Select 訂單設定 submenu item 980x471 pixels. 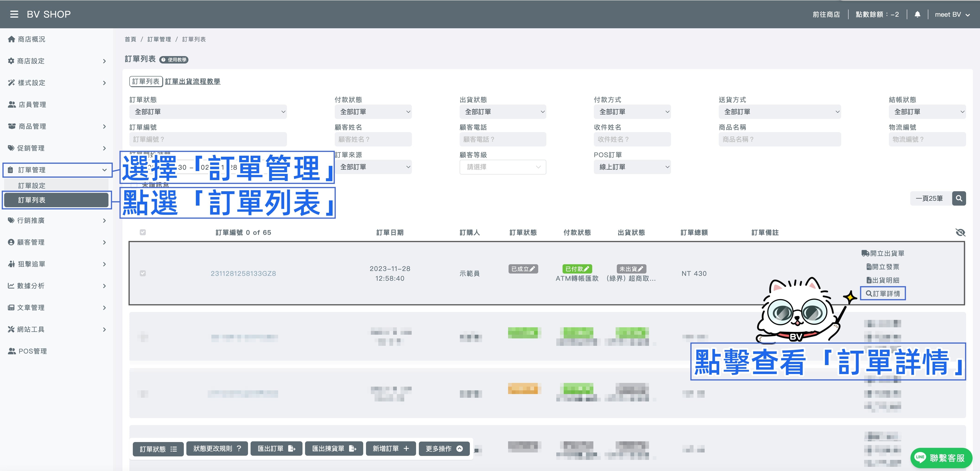[56, 186]
